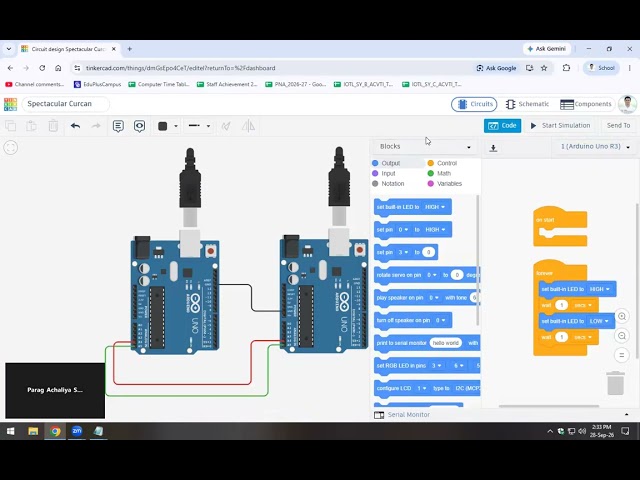
Task: Click the Undo arrow
Action: (x=75, y=126)
